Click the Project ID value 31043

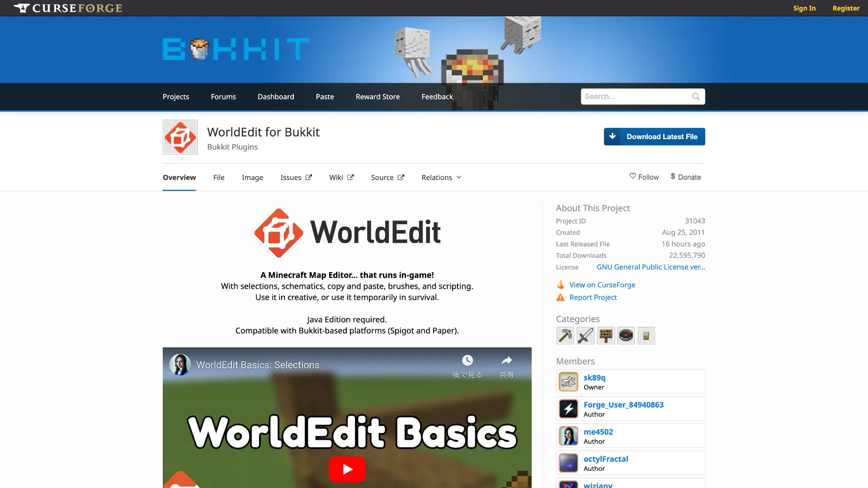[695, 221]
